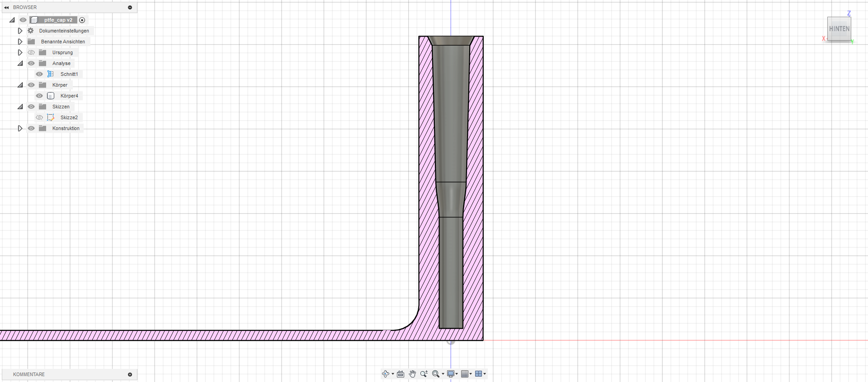Select the Orbit tool in navigation bar
Viewport: 868px width, 382px height.
tap(385, 374)
